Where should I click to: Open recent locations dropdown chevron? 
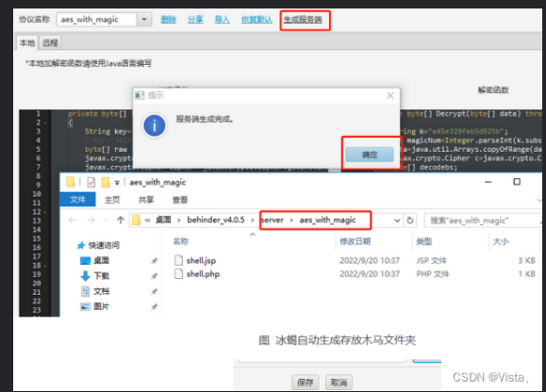click(x=107, y=220)
